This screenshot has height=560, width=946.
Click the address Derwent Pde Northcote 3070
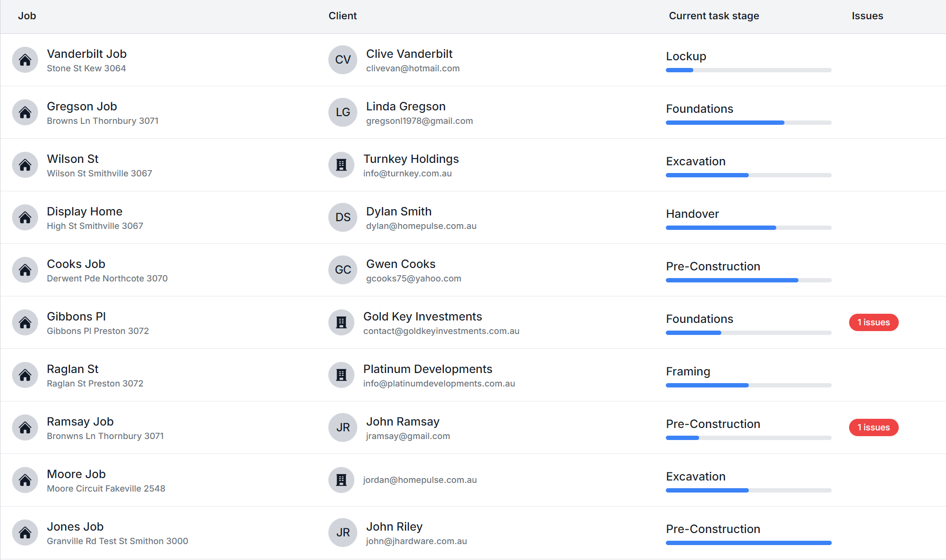point(107,279)
